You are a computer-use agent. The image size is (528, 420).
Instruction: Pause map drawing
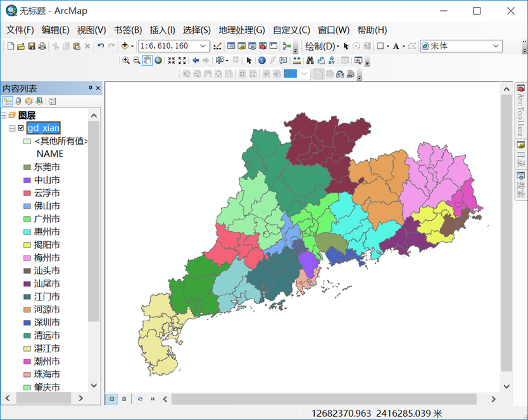click(153, 398)
